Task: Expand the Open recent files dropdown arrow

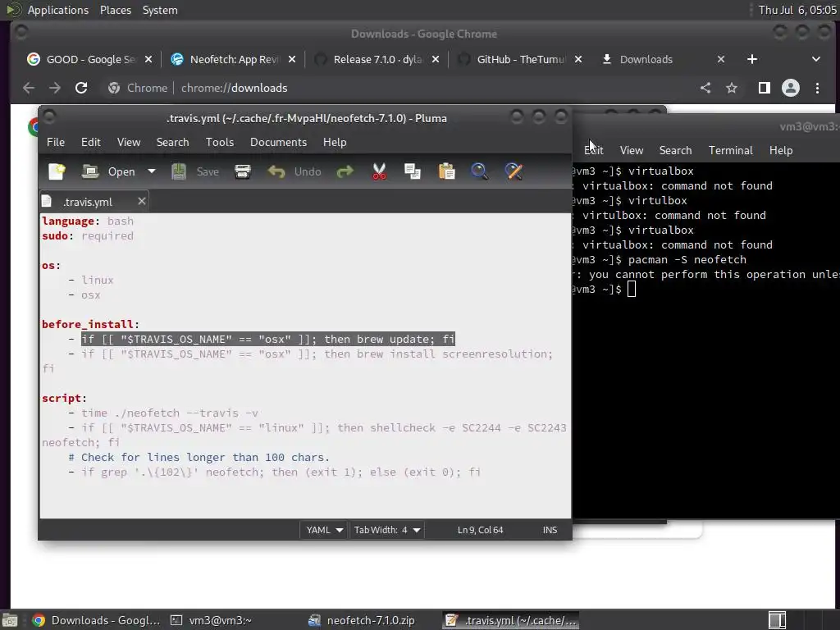Action: point(152,171)
